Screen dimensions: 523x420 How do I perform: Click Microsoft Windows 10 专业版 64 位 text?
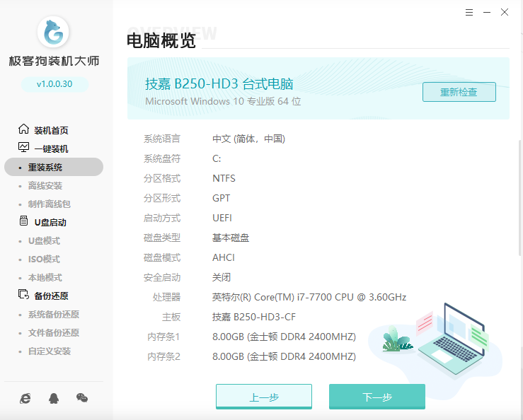click(x=223, y=101)
